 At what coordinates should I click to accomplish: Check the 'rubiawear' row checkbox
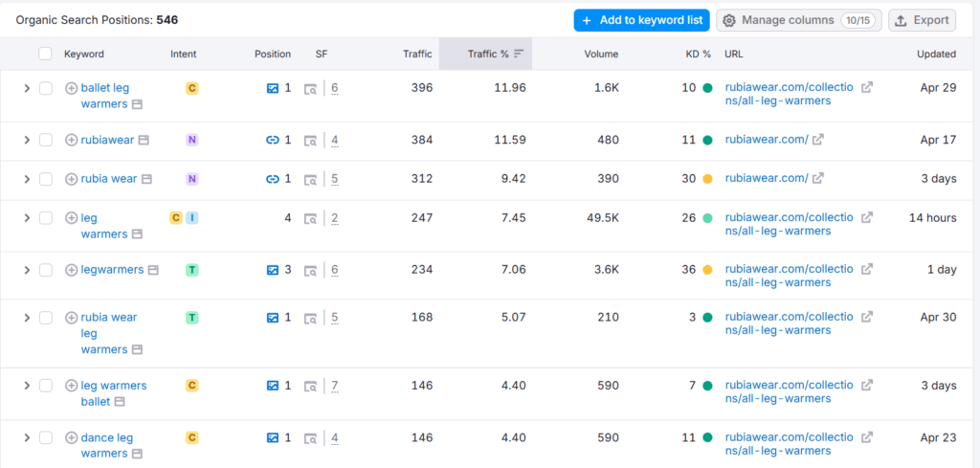pos(46,140)
